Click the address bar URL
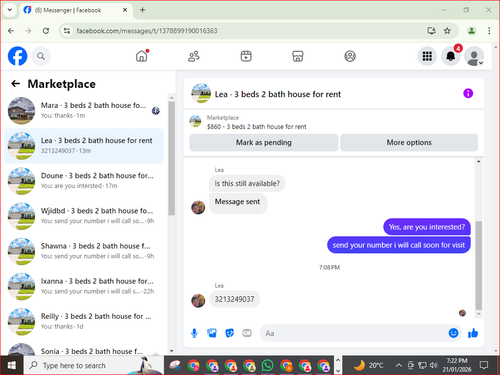The image size is (500, 375). point(147,31)
